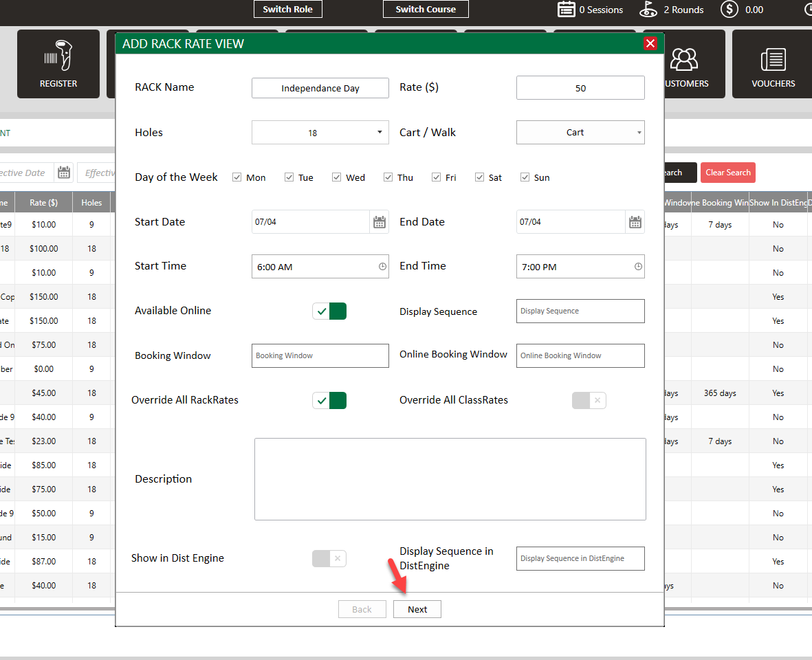Click the Start Time clock icon

coord(382,267)
